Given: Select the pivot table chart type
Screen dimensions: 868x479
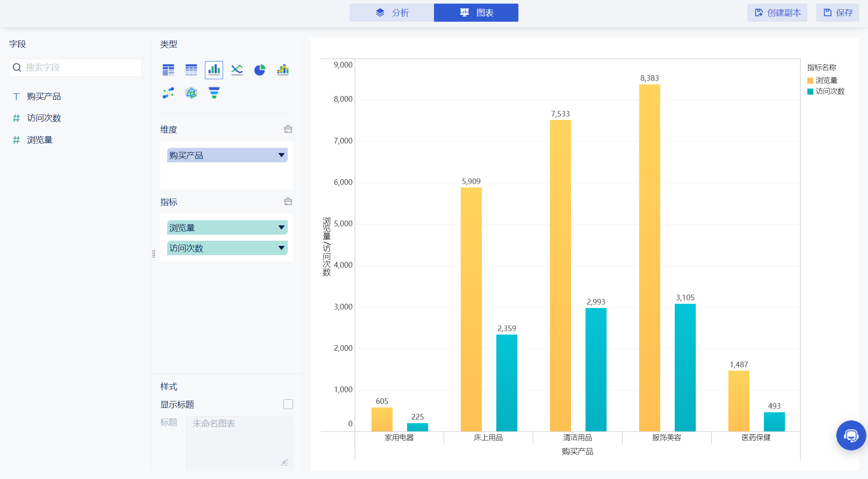Looking at the screenshot, I should 168,70.
